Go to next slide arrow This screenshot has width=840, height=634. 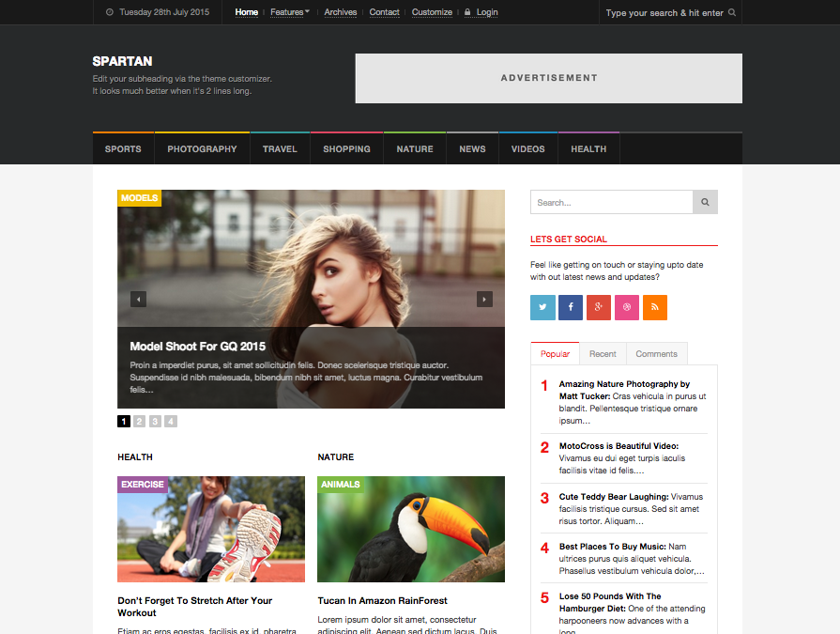[484, 299]
